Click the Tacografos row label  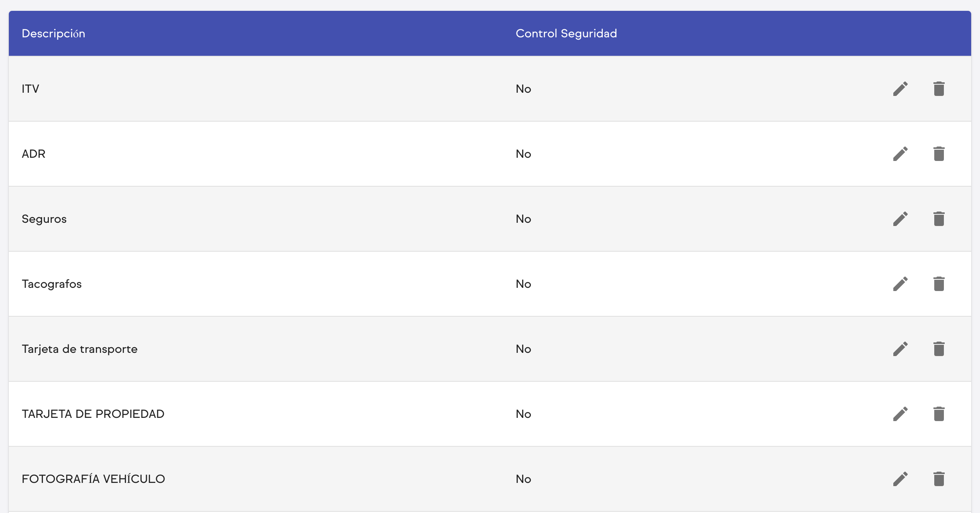52,284
